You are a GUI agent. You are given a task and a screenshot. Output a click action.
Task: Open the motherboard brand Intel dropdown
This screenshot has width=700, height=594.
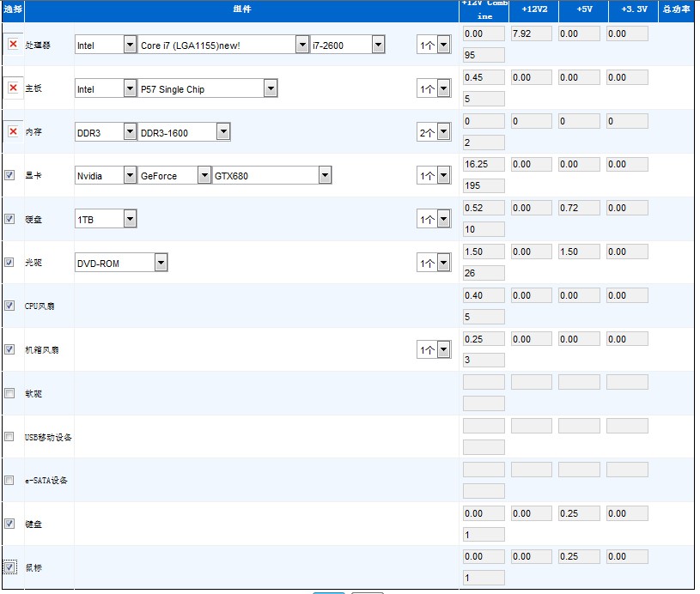[x=106, y=88]
